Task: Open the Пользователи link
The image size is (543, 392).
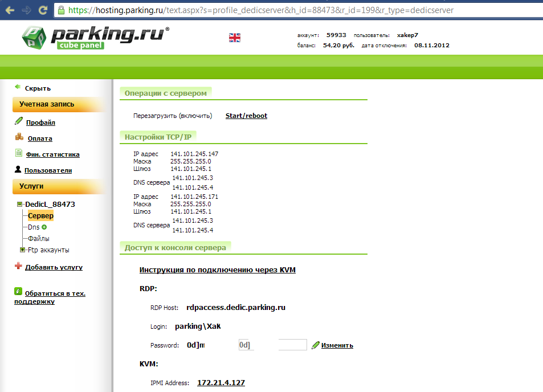Action: click(48, 170)
